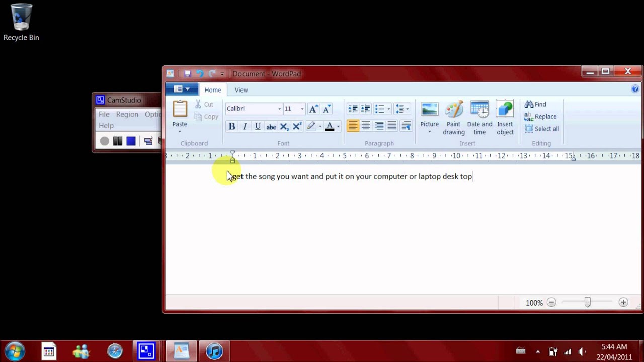Viewport: 644px width, 362px height.
Task: Click the Picture insert icon
Action: tap(429, 109)
